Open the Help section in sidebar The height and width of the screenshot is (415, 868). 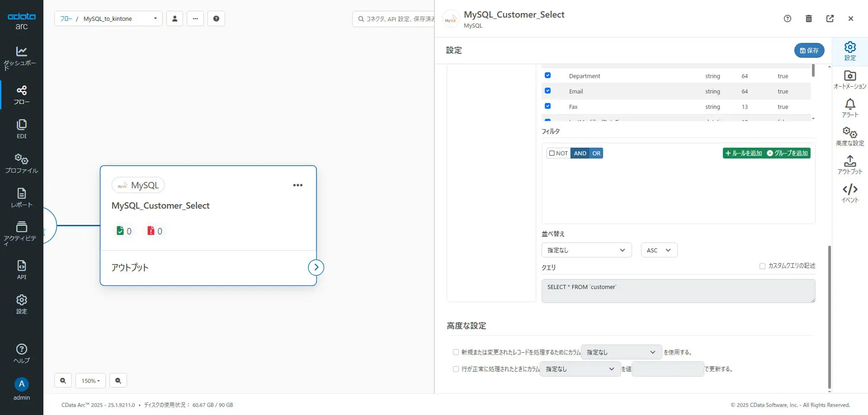pyautogui.click(x=21, y=354)
